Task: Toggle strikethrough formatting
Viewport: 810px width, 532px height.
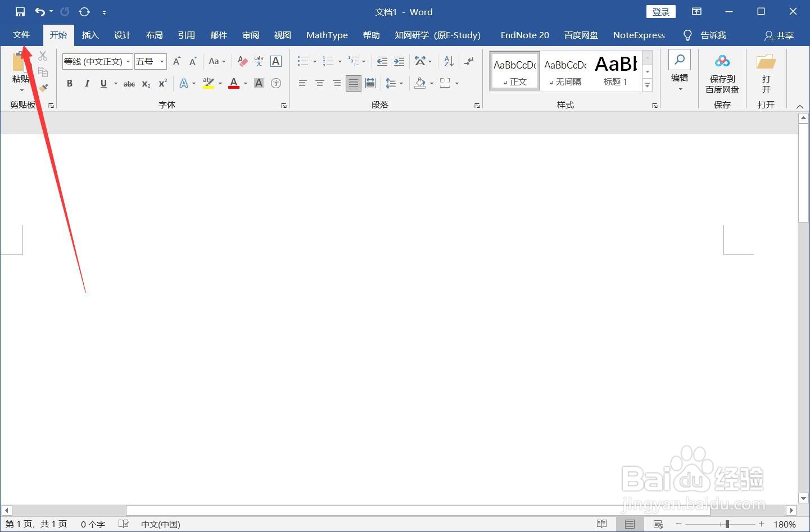Action: [129, 84]
